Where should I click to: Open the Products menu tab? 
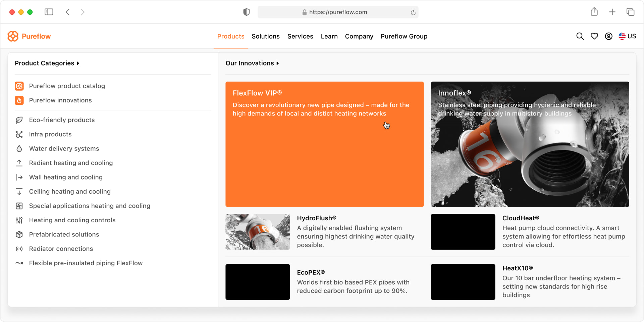click(231, 36)
